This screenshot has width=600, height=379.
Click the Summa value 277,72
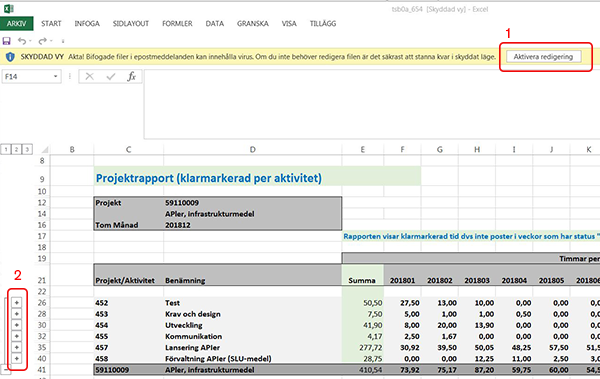363,347
